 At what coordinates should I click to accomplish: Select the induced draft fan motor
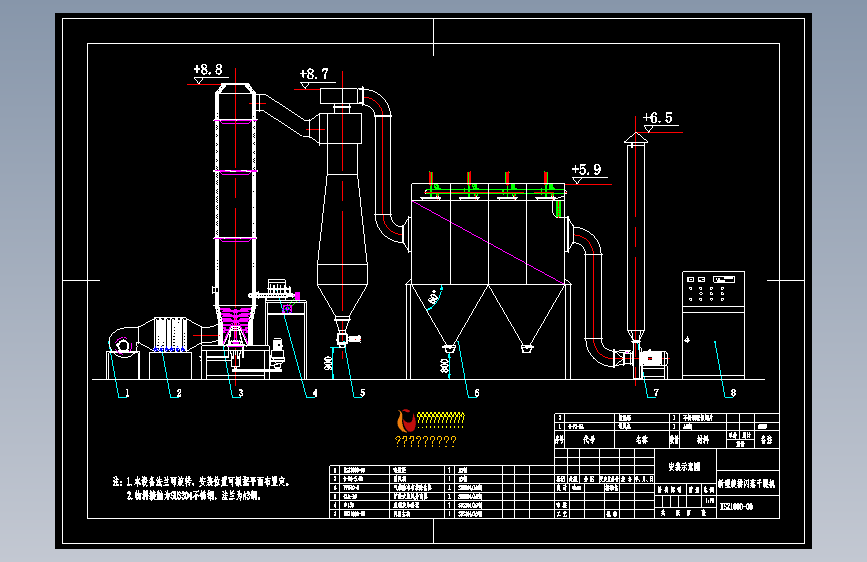click(x=652, y=358)
